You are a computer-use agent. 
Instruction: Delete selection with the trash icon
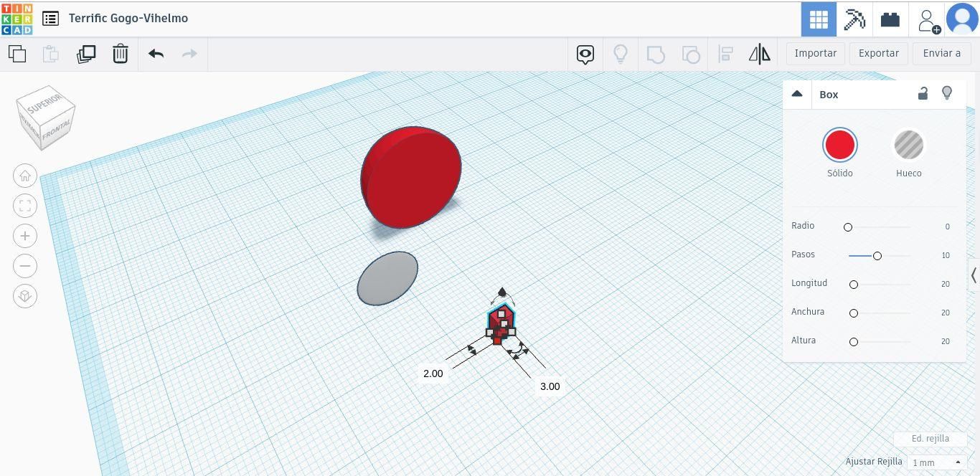pos(121,54)
